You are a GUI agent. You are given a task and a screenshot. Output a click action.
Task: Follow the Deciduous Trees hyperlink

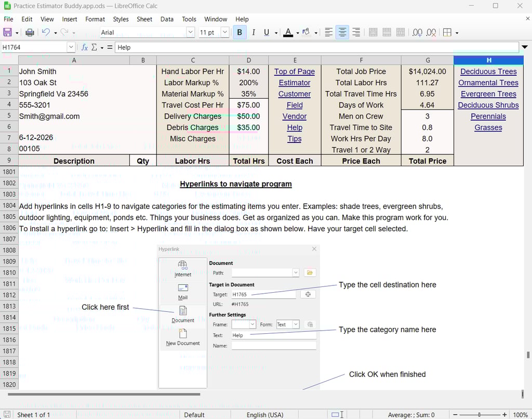(x=488, y=71)
